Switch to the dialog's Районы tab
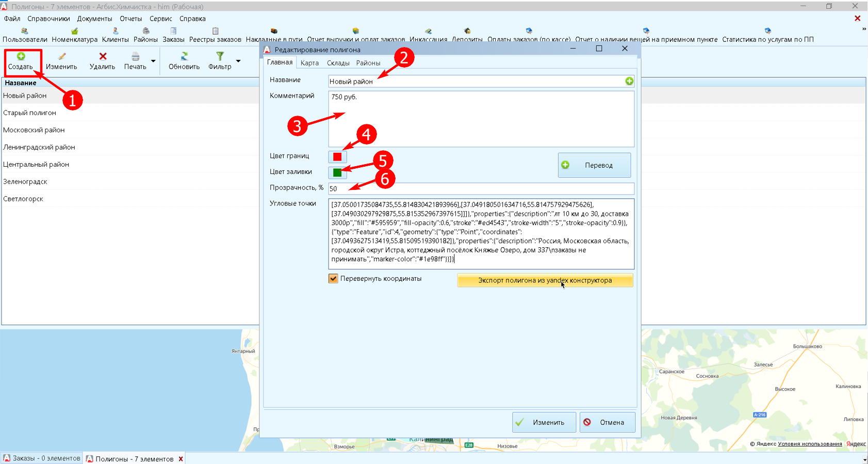This screenshot has height=464, width=868. tap(368, 63)
